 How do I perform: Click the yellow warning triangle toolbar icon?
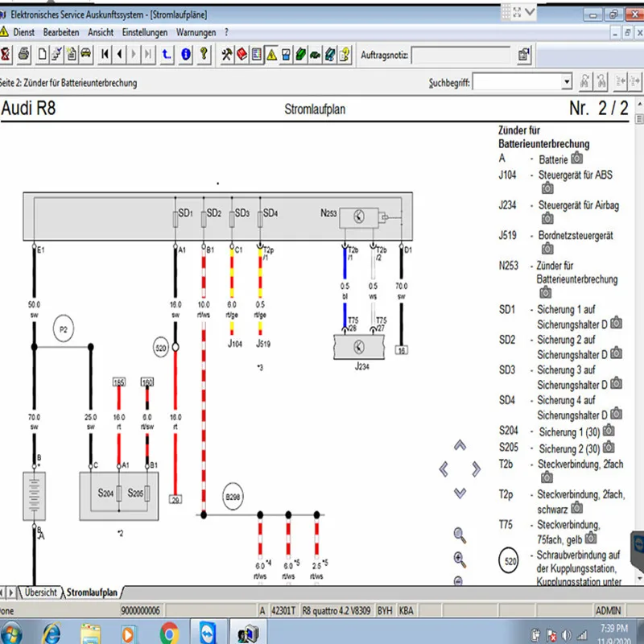pyautogui.click(x=272, y=55)
